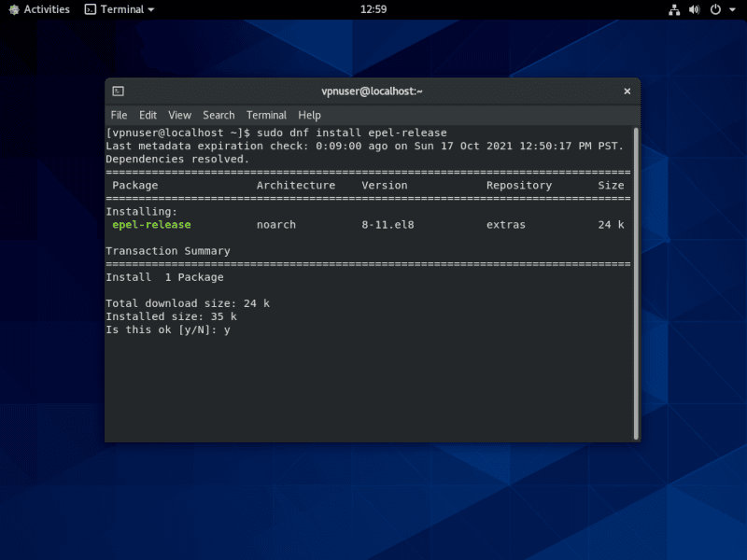The height and width of the screenshot is (560, 747).
Task: Click the sudo dnf install epel-release command
Action: [x=352, y=133]
